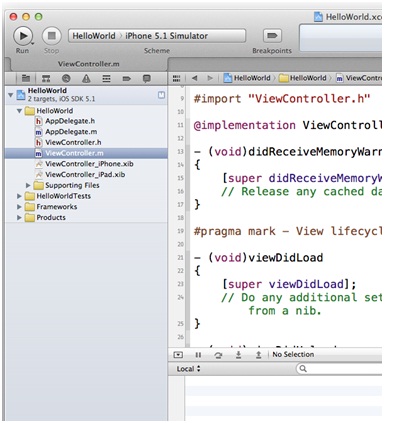Expand the Products group
Screen dimensions: 417x423
coord(19,217)
